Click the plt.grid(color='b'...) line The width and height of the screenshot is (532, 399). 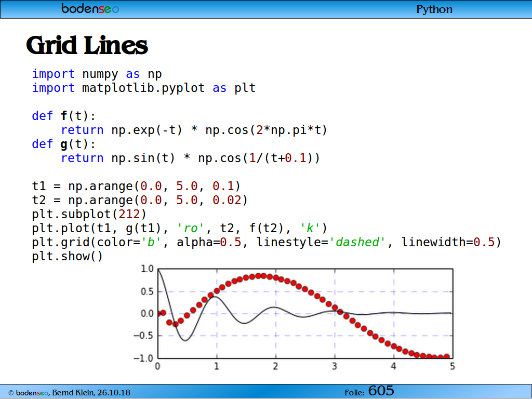click(267, 242)
